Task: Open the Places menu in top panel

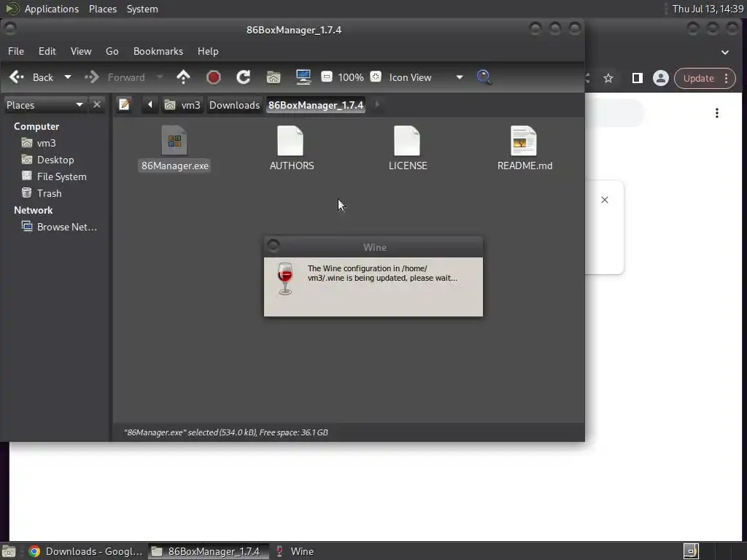Action: click(102, 9)
